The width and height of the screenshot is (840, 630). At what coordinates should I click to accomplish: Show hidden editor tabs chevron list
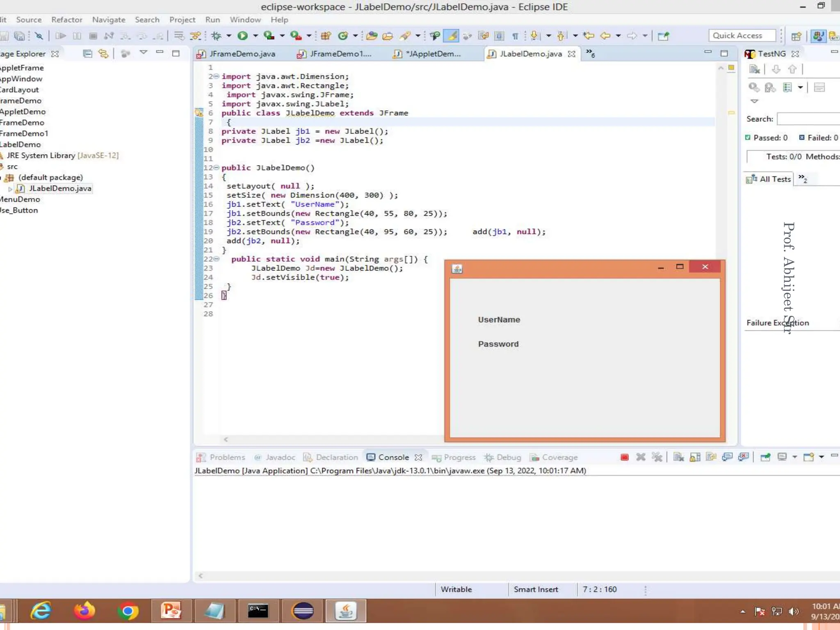click(590, 53)
